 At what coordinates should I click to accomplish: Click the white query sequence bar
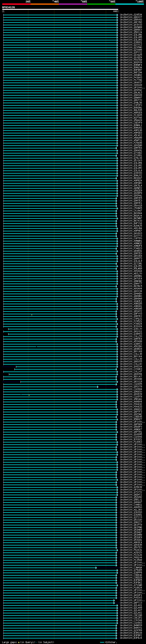[60, 9]
